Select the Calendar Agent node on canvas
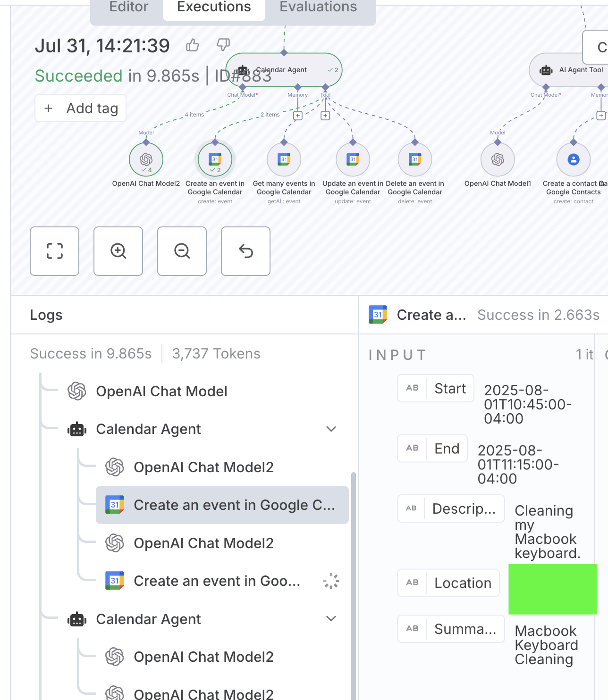 [x=284, y=70]
